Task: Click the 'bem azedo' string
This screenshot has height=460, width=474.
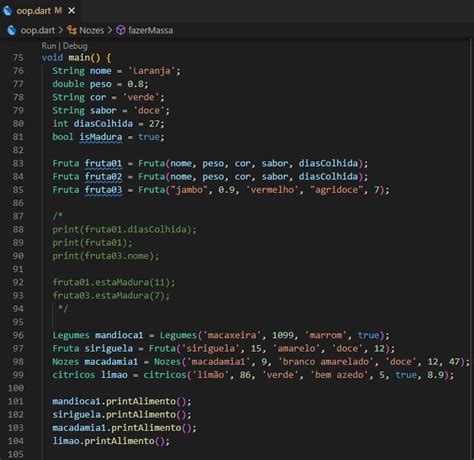Action: [339, 375]
